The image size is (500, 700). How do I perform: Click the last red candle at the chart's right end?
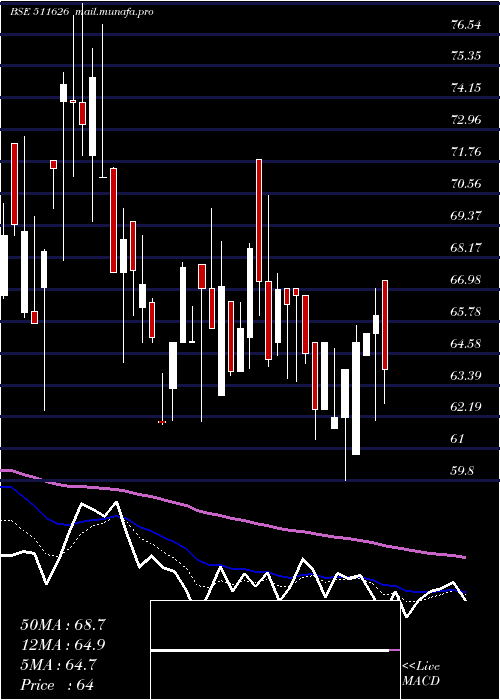click(x=385, y=325)
